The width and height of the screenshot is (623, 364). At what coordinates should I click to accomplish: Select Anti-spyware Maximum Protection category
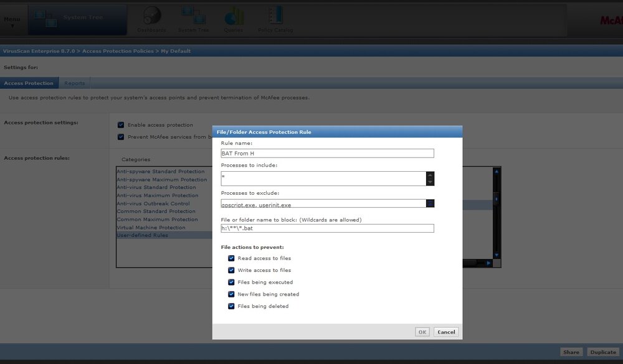162,179
